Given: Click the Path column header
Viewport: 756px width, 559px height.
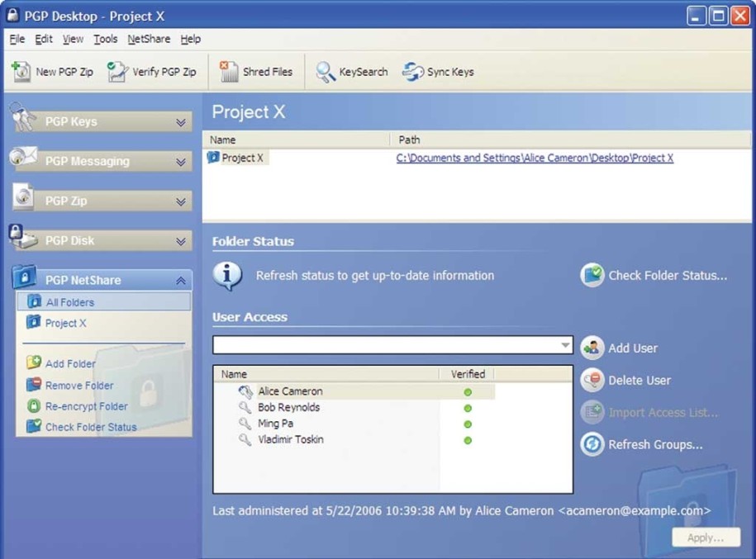Looking at the screenshot, I should pos(570,140).
